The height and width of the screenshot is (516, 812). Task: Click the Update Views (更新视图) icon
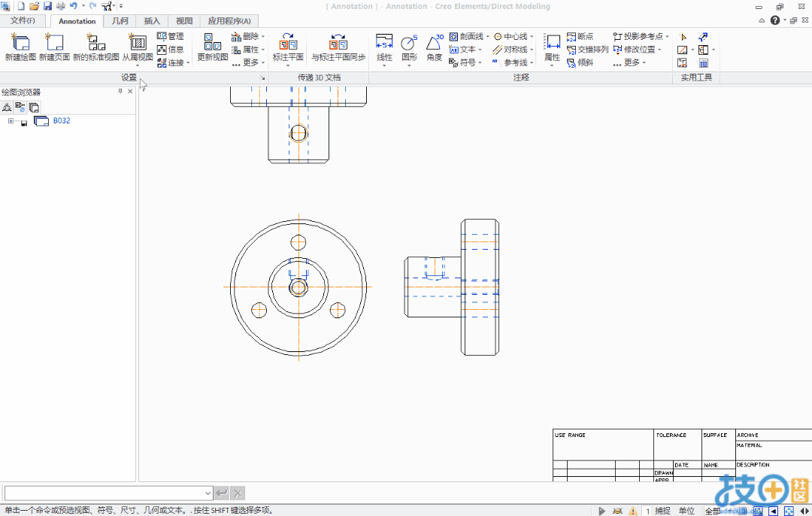pos(212,42)
